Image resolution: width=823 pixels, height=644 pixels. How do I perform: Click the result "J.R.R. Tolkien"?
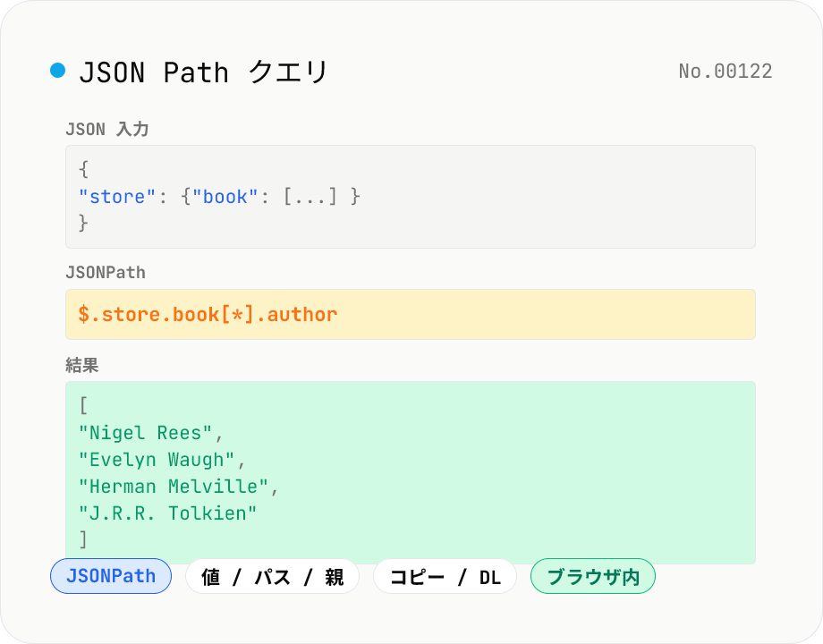click(x=167, y=513)
